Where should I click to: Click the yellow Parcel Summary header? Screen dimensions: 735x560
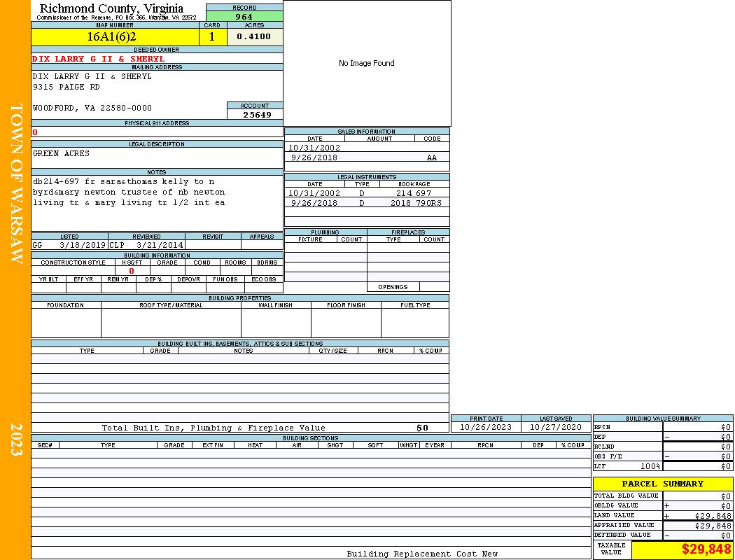pyautogui.click(x=662, y=484)
